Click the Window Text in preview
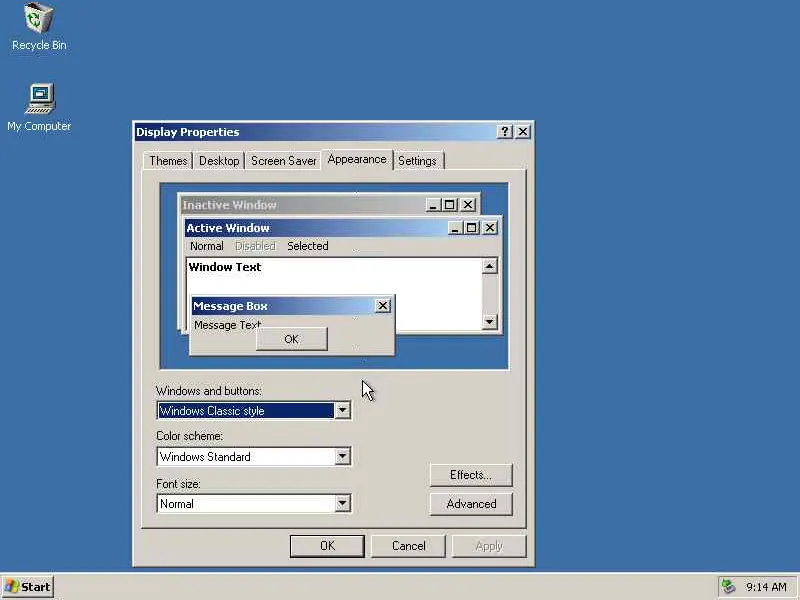The image size is (800, 600). [x=224, y=267]
